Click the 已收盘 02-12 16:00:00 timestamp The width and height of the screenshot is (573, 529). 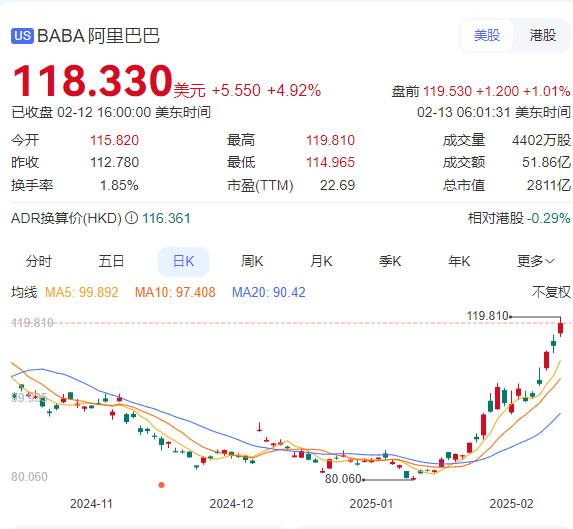pyautogui.click(x=111, y=112)
